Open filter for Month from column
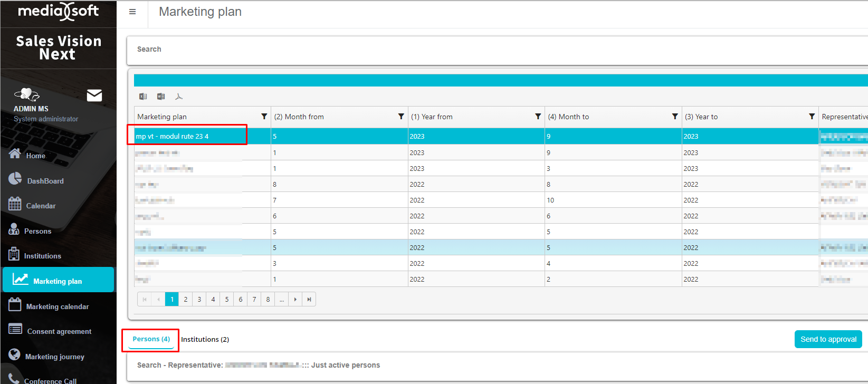 point(401,117)
